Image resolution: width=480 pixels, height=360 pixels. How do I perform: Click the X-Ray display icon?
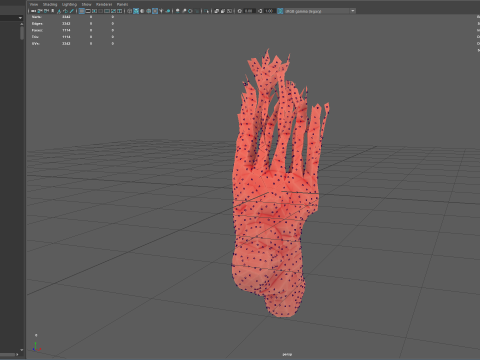217,11
